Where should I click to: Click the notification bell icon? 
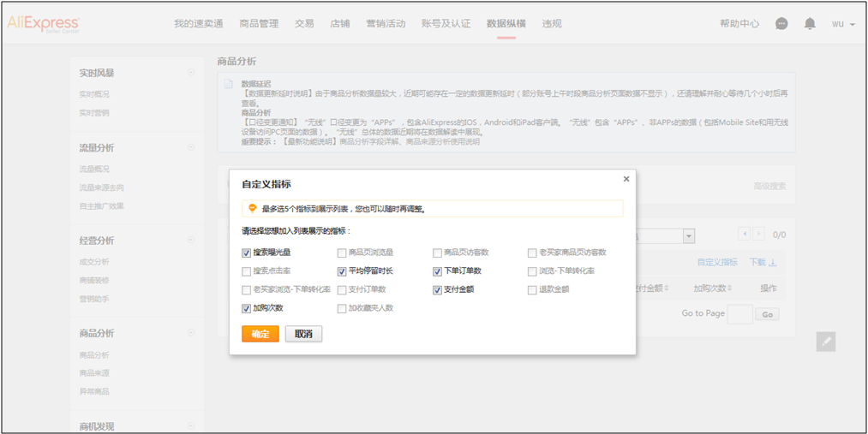[810, 24]
